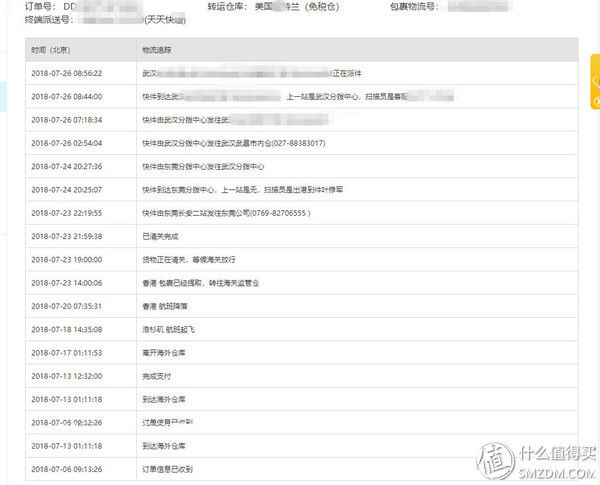Select timestamp 2018-07-24 20:27:36
Image resolution: width=600 pixels, height=485 pixels.
point(67,167)
